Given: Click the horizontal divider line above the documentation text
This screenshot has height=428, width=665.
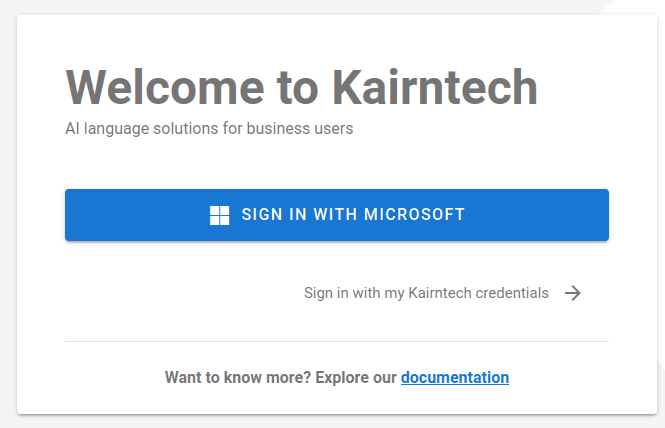Looking at the screenshot, I should 337,341.
